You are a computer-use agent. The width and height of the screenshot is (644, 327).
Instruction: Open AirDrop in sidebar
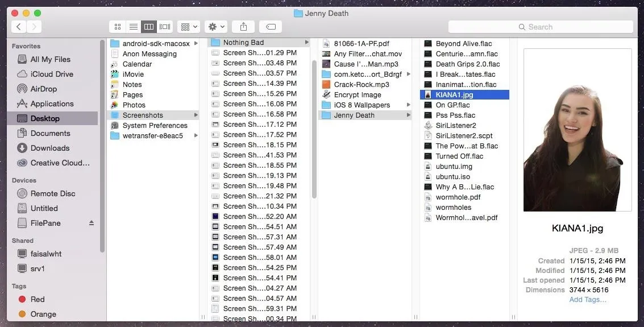pos(52,89)
